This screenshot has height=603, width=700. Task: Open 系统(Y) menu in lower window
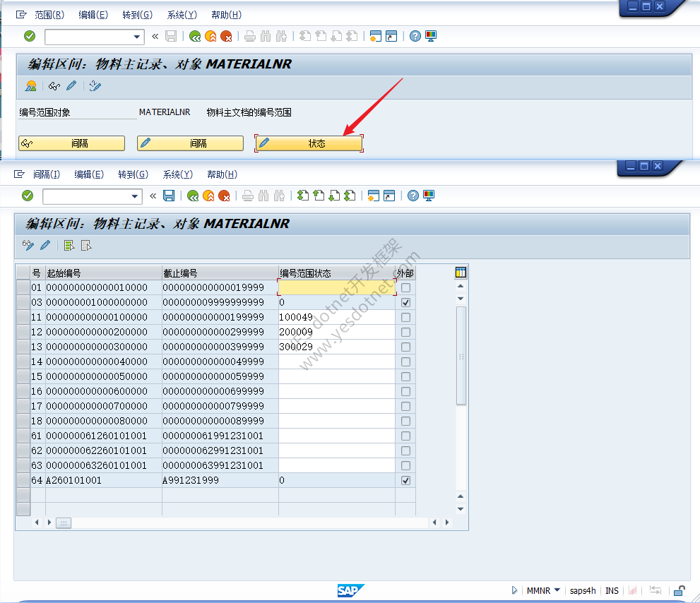tap(178, 174)
